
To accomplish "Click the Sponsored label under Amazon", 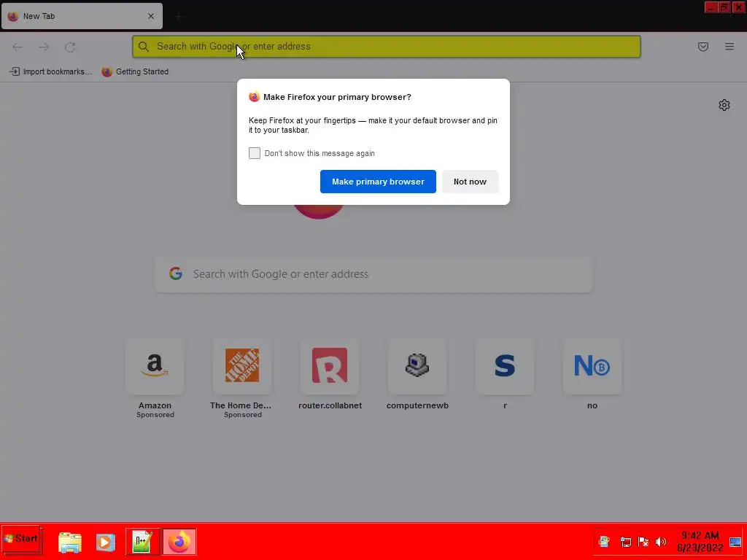I will [x=155, y=415].
